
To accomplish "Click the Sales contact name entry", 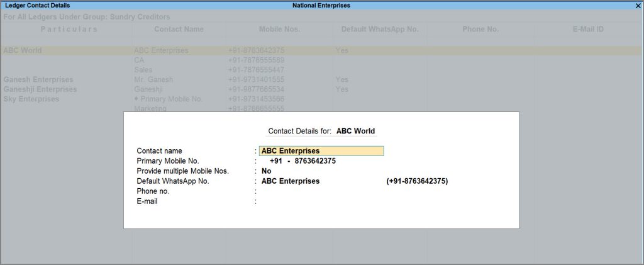I will (143, 70).
